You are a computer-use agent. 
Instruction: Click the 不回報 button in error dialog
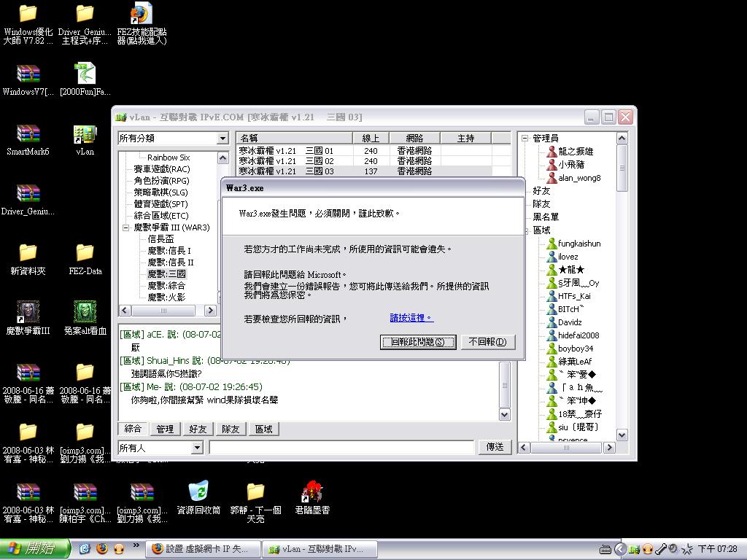tap(487, 342)
